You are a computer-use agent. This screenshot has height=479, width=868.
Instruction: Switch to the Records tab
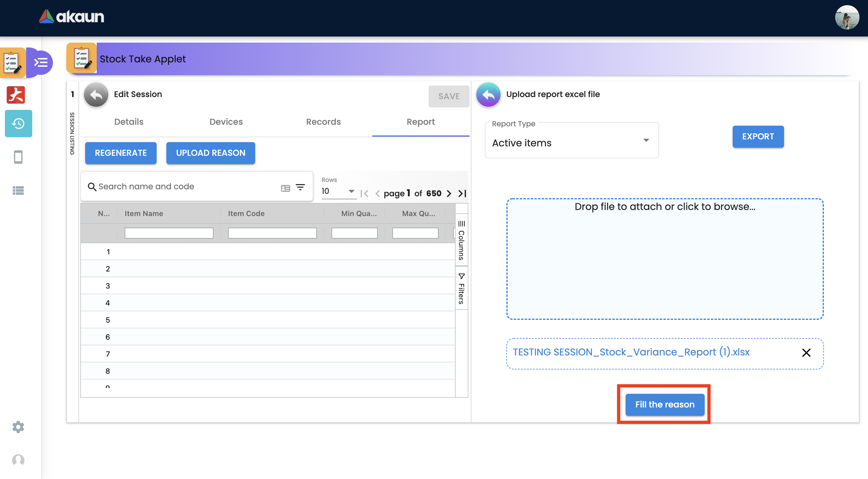[323, 122]
